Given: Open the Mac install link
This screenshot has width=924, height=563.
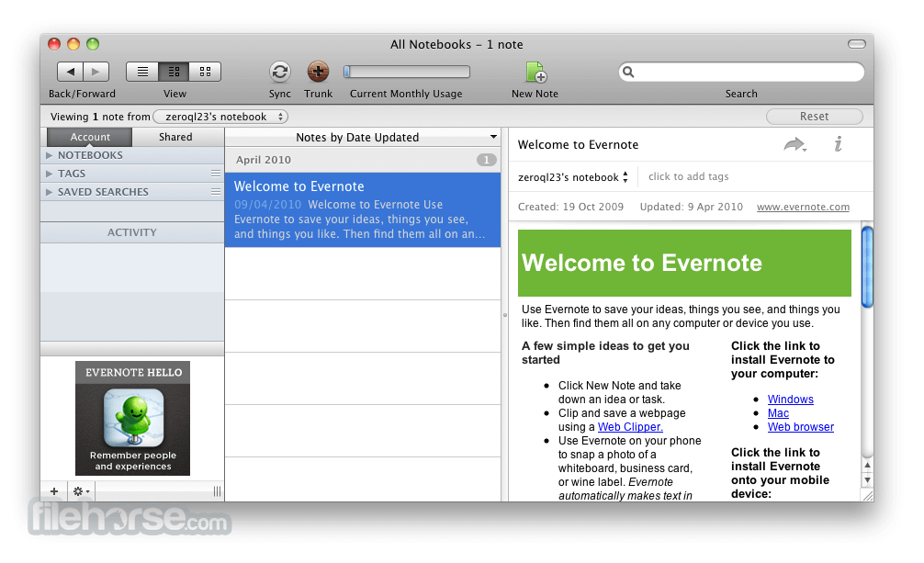Looking at the screenshot, I should point(778,413).
